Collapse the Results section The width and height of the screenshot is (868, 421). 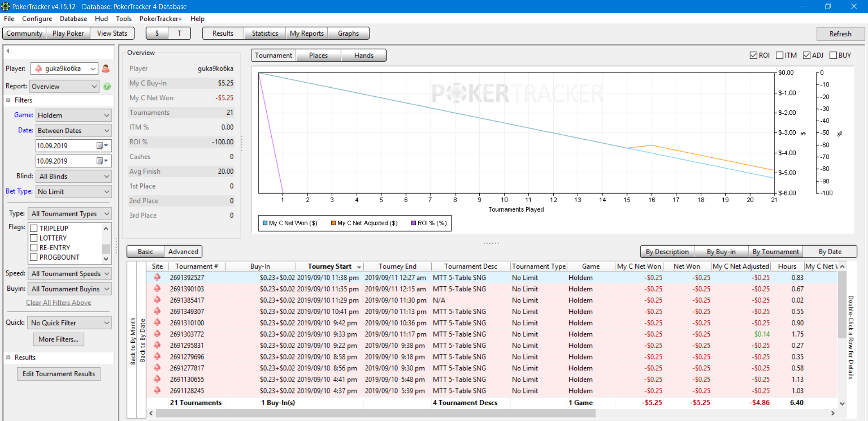click(8, 357)
